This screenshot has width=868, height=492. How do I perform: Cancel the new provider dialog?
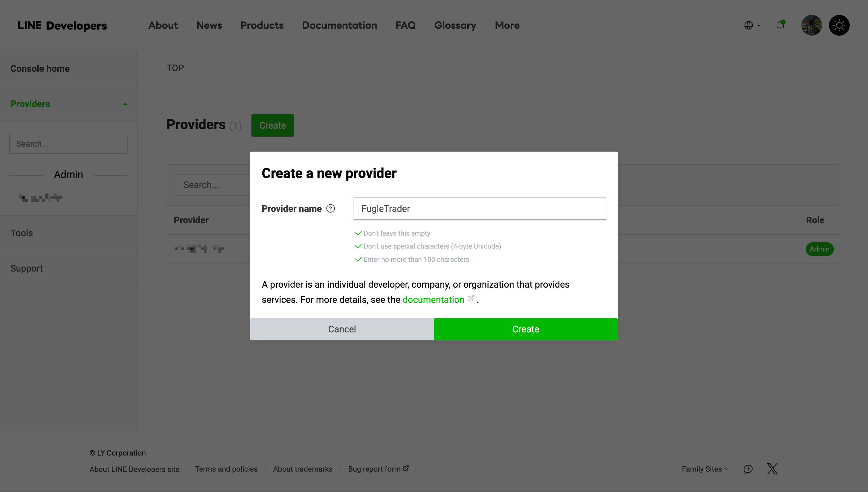tap(342, 329)
